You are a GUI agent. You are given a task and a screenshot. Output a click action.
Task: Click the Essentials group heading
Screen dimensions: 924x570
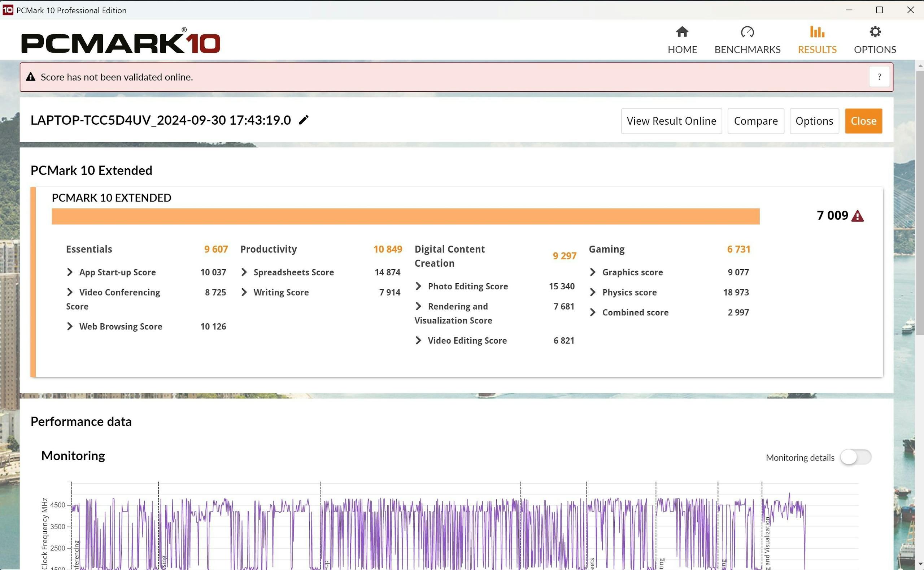click(x=89, y=249)
